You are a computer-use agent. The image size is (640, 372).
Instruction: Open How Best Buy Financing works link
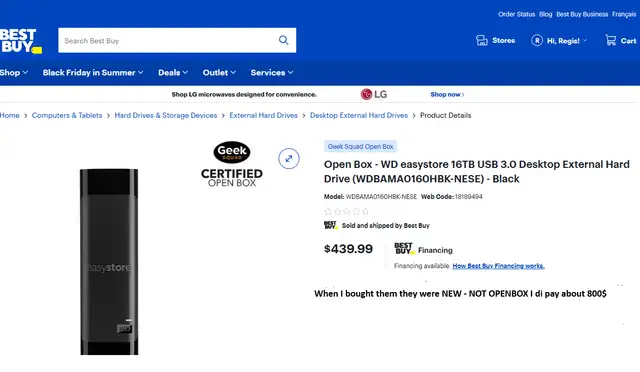(498, 266)
